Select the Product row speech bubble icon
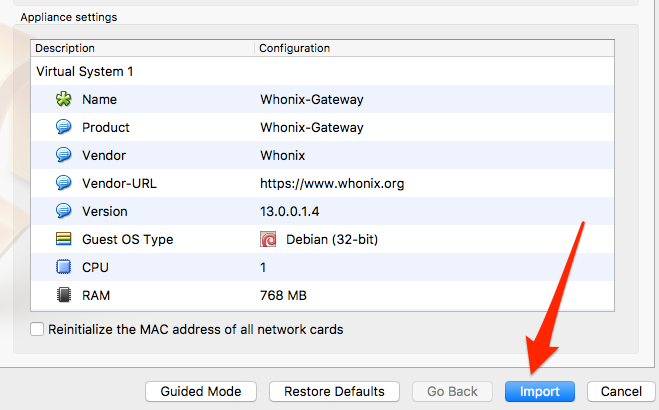Viewport: 659px width, 410px height. point(63,127)
